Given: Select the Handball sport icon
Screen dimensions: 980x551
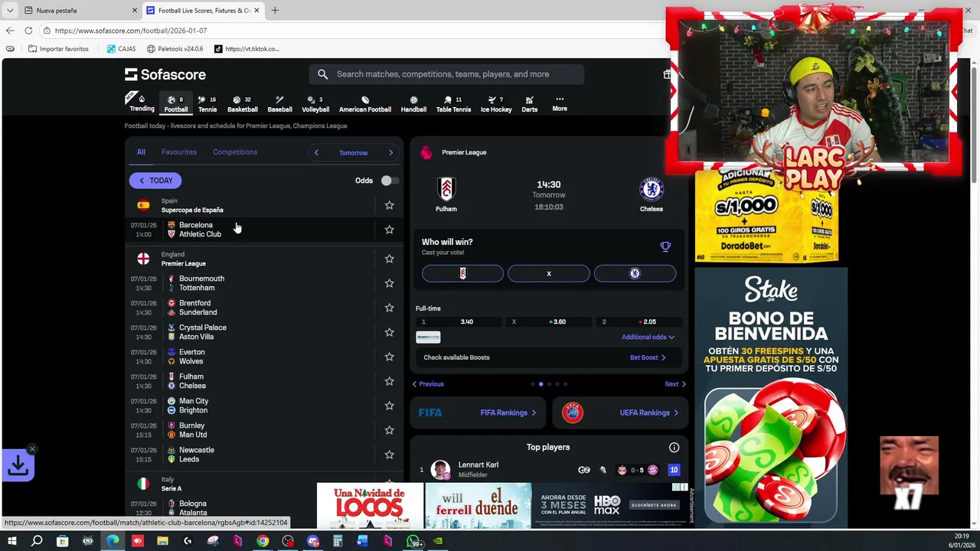Looking at the screenshot, I should 413,104.
